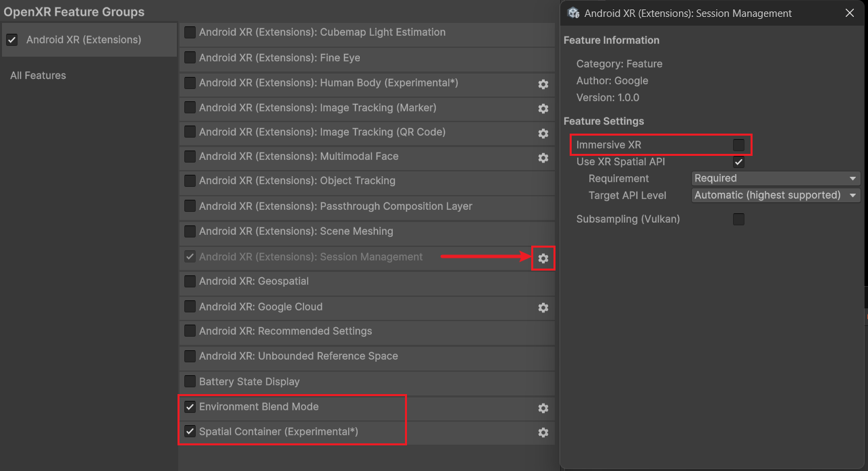Screen dimensions: 868x471
Task: Click the Scene Meshing feature label
Action: point(296,231)
